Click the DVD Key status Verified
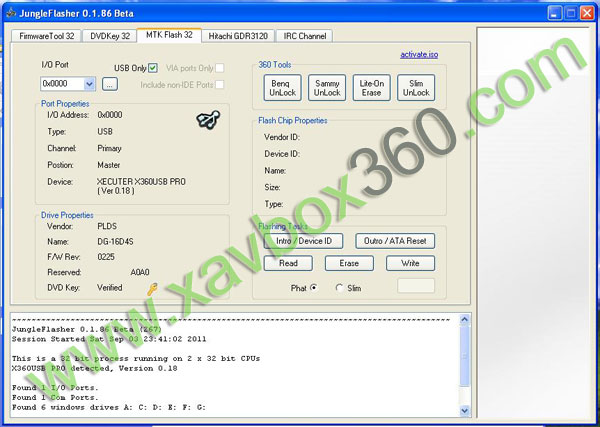The image size is (600, 427). [x=109, y=288]
